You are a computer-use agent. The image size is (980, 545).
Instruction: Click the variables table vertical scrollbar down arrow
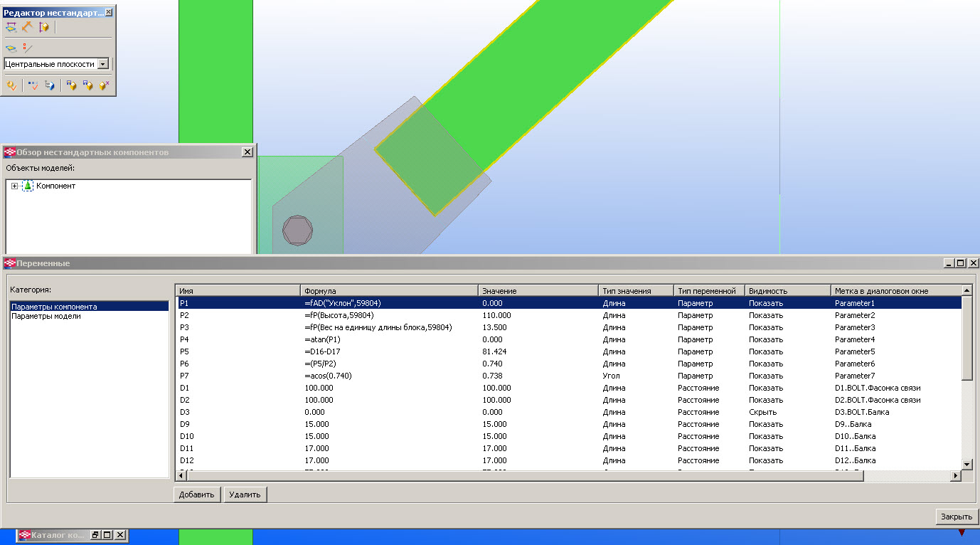(x=966, y=464)
